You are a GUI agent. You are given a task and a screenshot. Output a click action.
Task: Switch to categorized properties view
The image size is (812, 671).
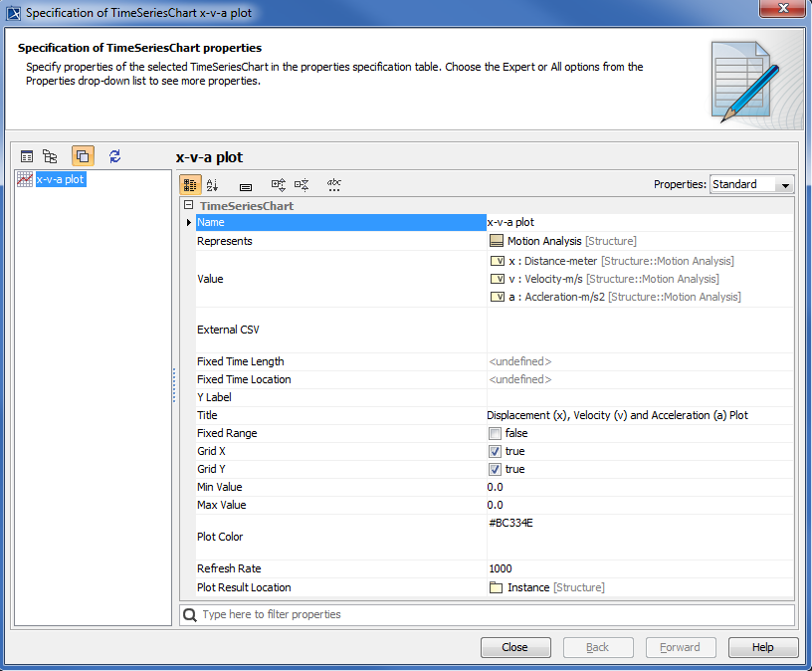[x=190, y=185]
